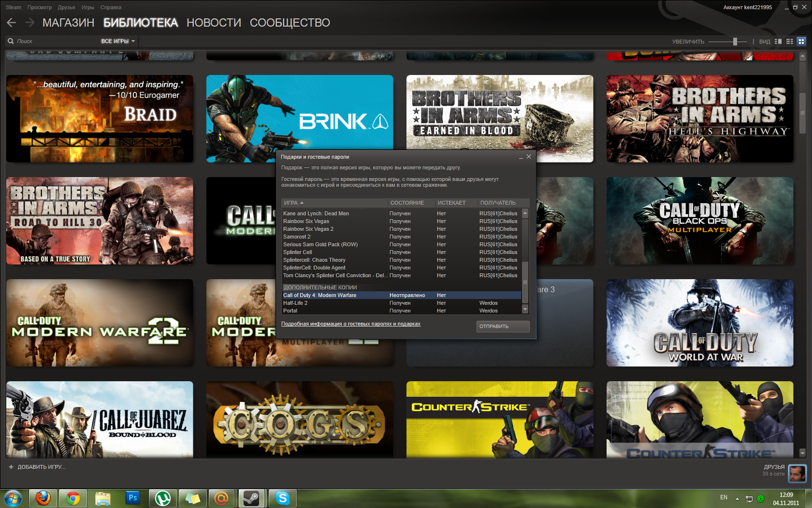This screenshot has width=812, height=508.
Task: Open Photoshop from the taskbar
Action: [133, 498]
